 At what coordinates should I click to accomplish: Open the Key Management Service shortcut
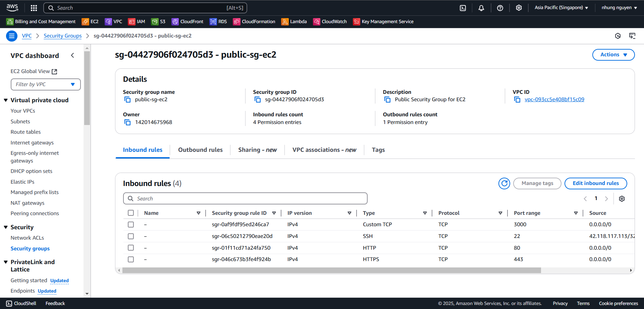click(x=383, y=22)
